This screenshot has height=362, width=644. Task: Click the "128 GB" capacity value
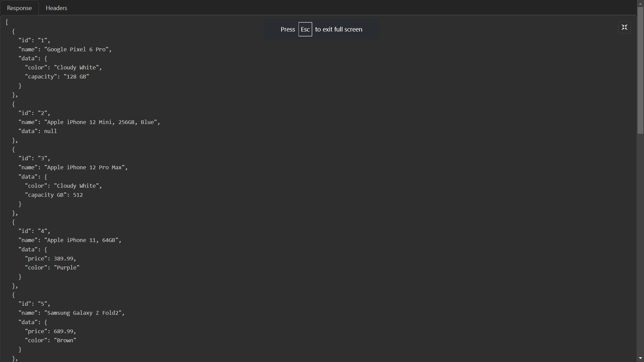coord(76,76)
